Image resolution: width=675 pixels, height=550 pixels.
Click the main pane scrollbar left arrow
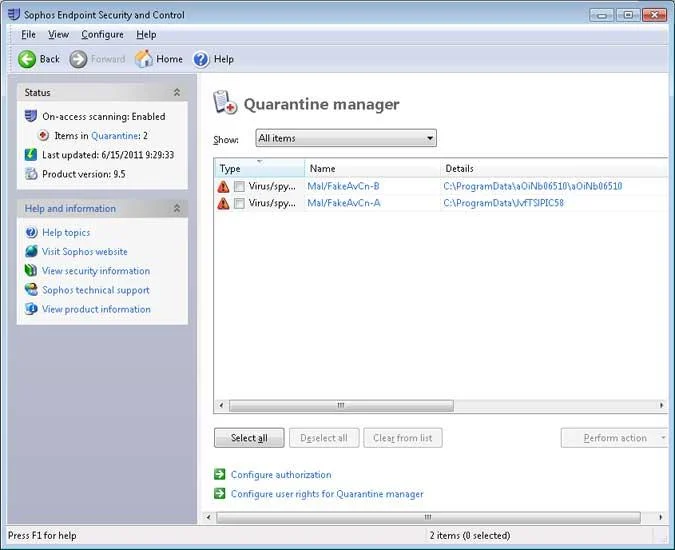(209, 517)
